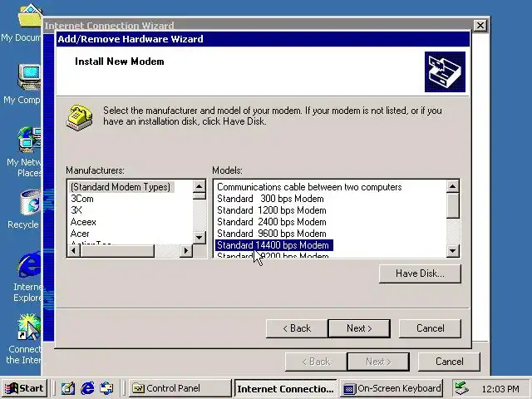The image size is (532, 399).
Task: Select 3X in the Manufacturers list
Action: [x=76, y=210]
